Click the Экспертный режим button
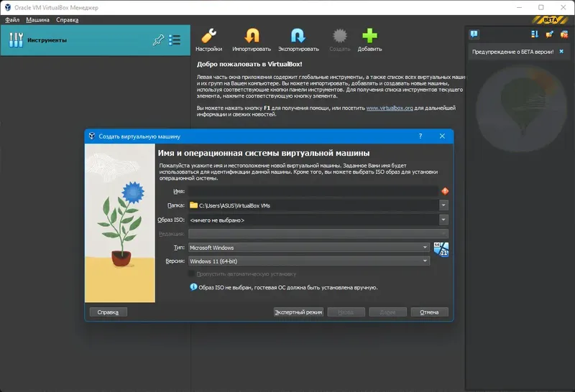 coord(298,312)
